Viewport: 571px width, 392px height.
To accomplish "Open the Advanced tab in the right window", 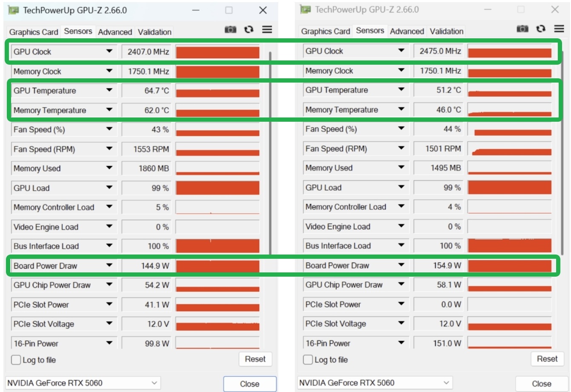I will 407,31.
